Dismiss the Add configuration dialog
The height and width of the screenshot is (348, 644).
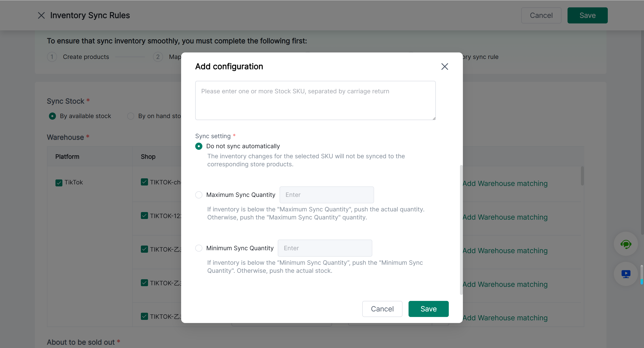445,66
